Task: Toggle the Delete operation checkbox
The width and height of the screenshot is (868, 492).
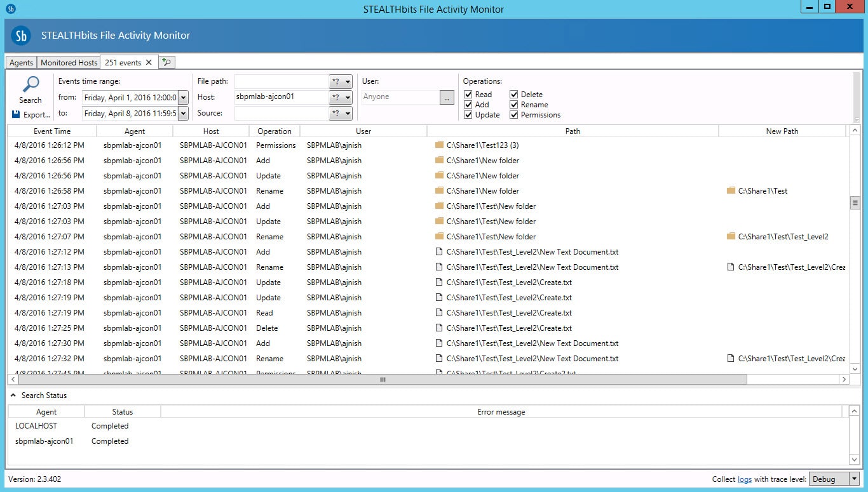Action: (x=514, y=95)
